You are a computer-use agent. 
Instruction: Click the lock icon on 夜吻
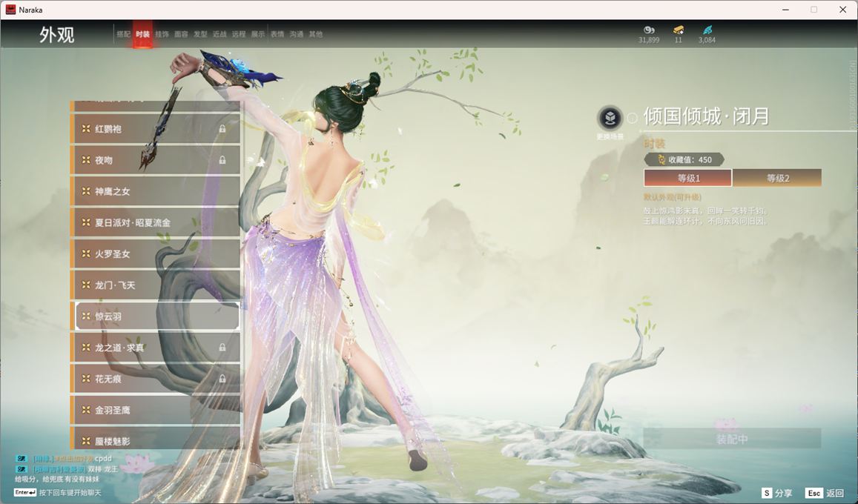click(x=222, y=160)
